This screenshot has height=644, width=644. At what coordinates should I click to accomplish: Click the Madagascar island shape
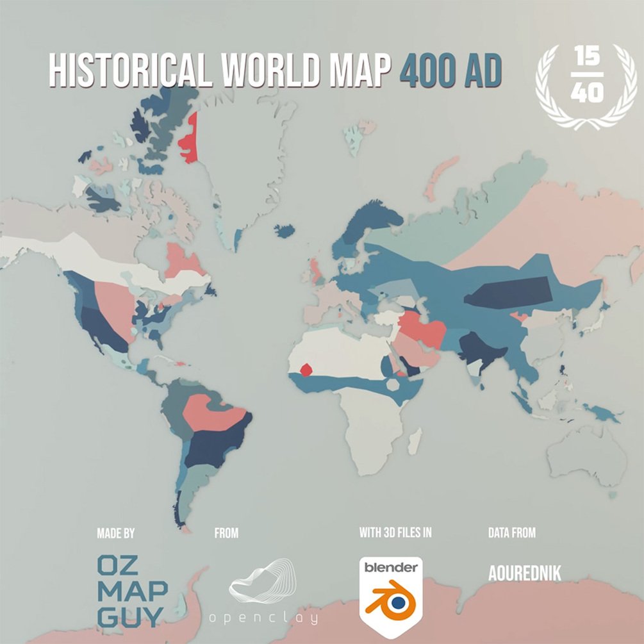(415, 441)
